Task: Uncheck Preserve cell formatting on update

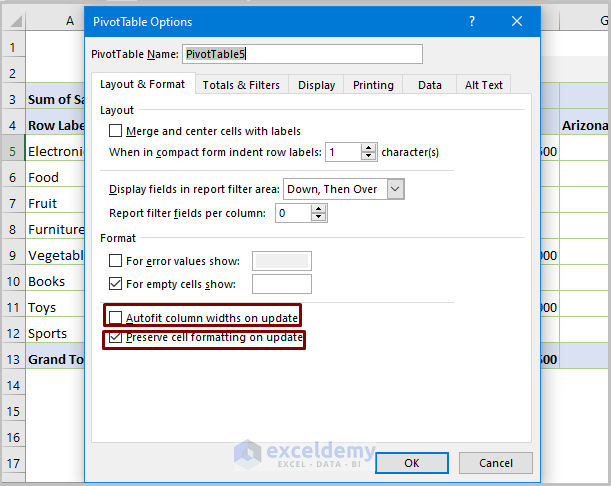Action: [117, 339]
